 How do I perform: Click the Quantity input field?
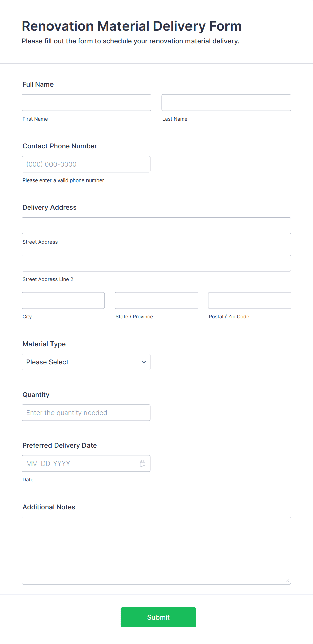coord(86,413)
